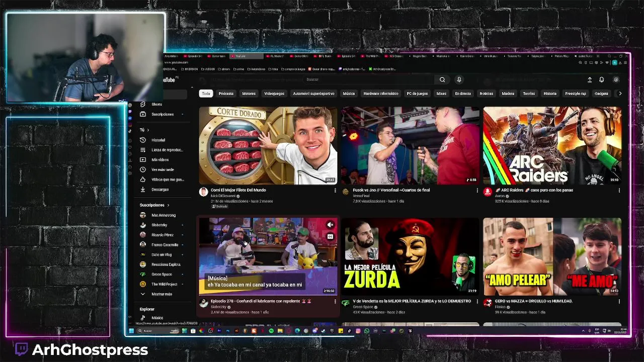Click the Windows taskbar Buscar box
The image size is (644, 362).
pyautogui.click(x=158, y=331)
